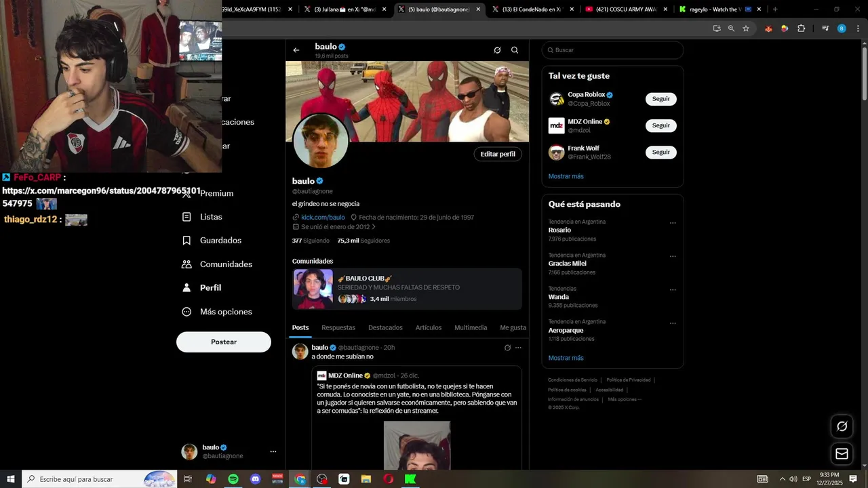868x488 pixels.
Task: Go to Perfil in the sidebar
Action: pyautogui.click(x=201, y=288)
